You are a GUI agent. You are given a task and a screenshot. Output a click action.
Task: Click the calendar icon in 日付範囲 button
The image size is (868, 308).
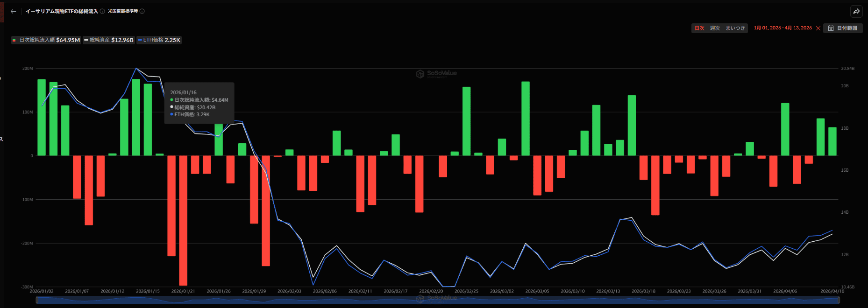tap(831, 28)
